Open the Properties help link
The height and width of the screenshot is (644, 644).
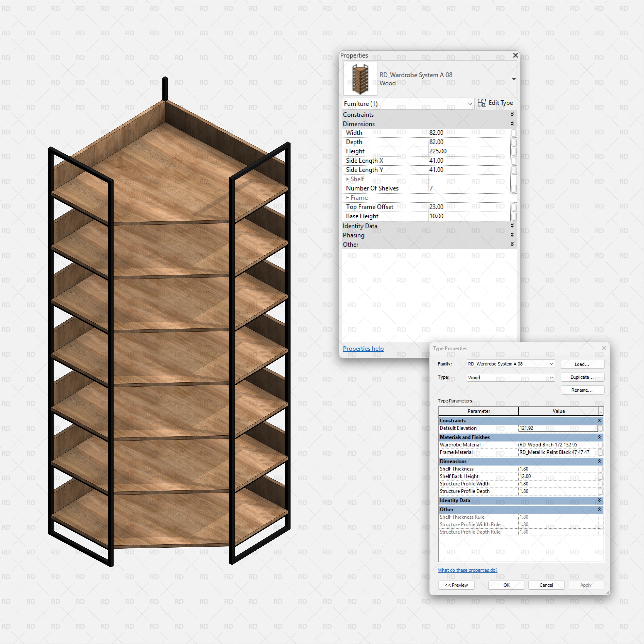pyautogui.click(x=363, y=348)
